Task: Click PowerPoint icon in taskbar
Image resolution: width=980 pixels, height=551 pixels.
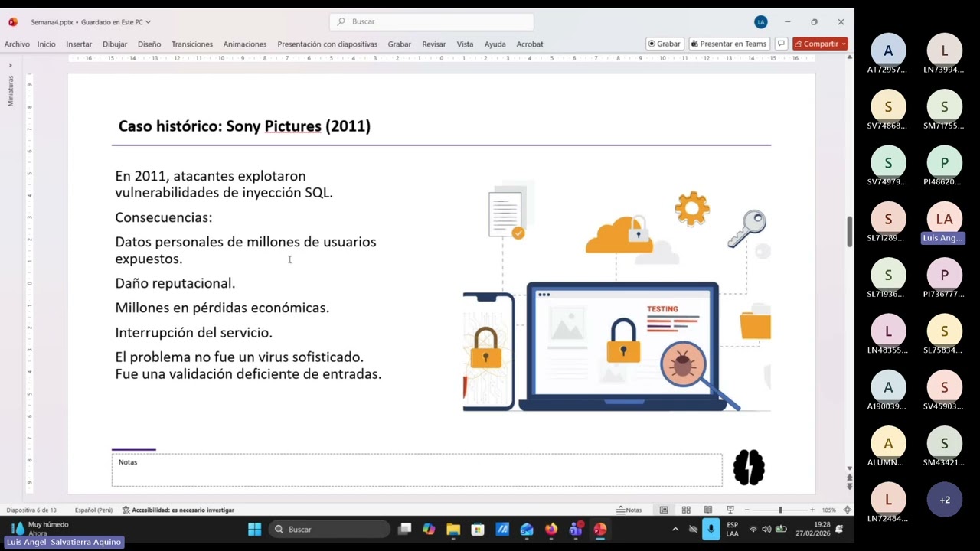Action: [x=600, y=529]
